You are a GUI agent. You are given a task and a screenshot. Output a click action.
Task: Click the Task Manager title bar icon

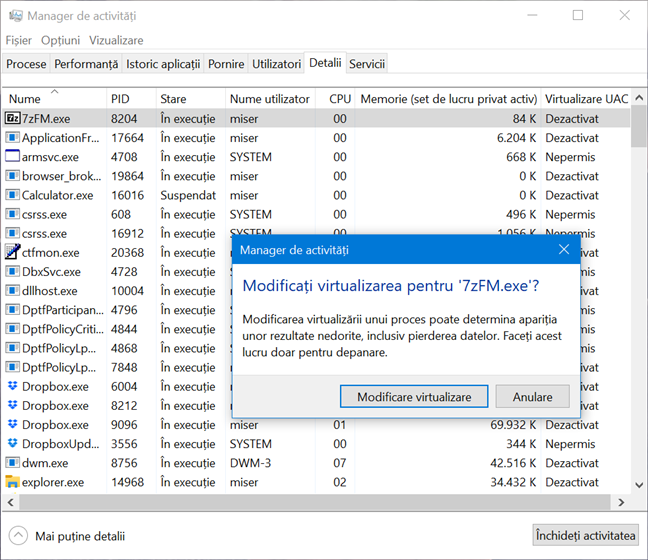(16, 16)
